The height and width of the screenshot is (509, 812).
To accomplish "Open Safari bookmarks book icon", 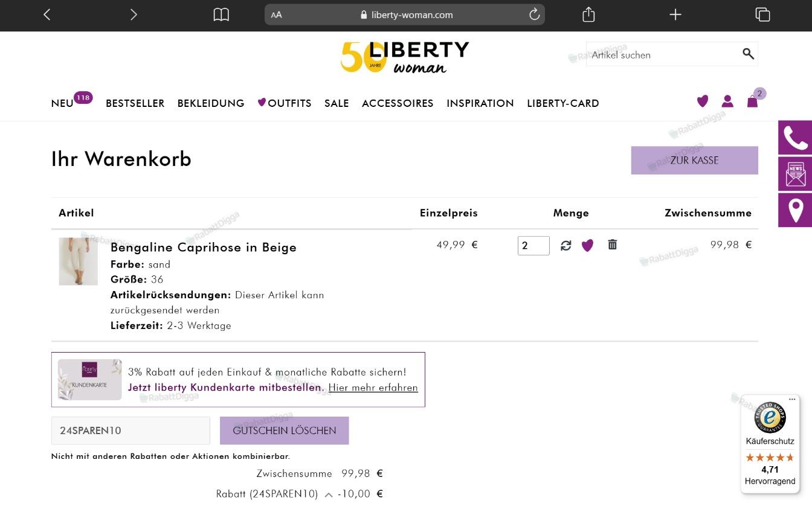I will point(221,14).
